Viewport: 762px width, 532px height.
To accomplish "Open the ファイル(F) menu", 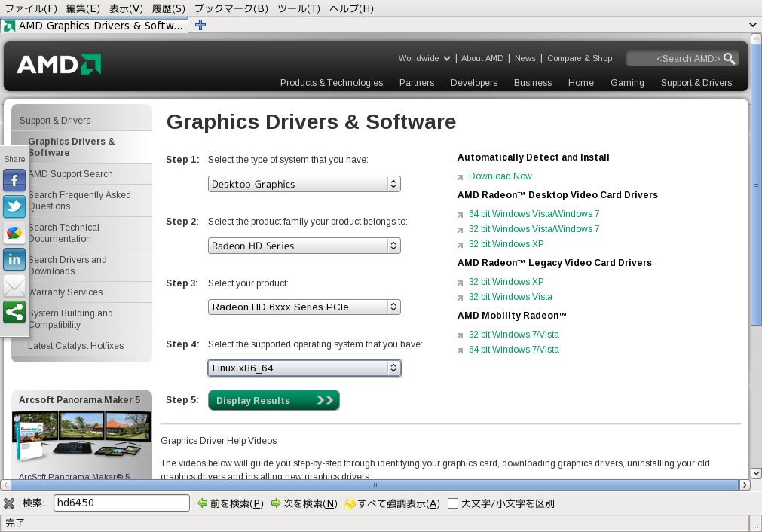I will [31, 8].
